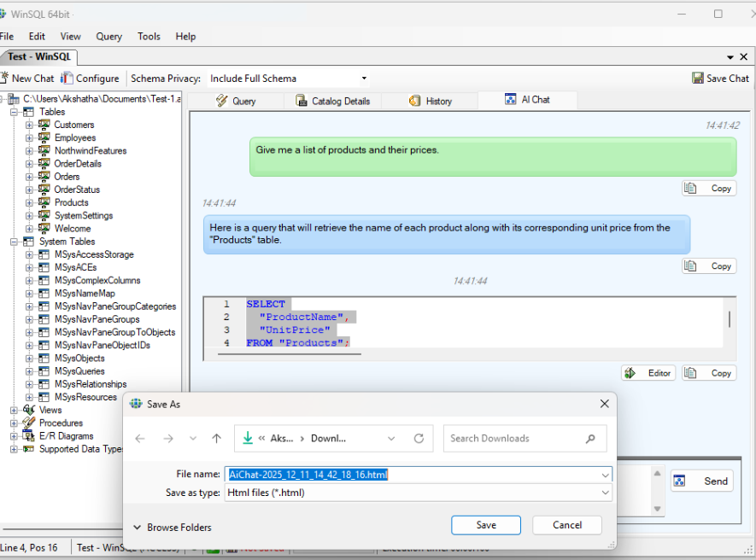
Task: Expand the Products table node
Action: (x=29, y=203)
